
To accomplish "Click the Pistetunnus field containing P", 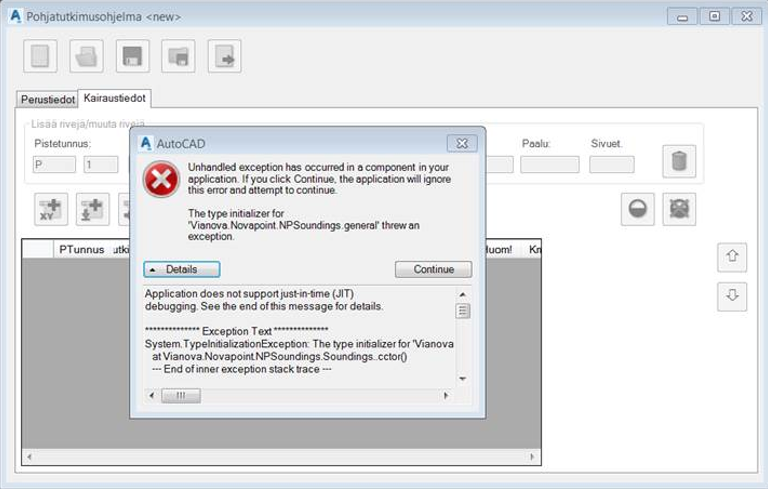I will 54,165.
